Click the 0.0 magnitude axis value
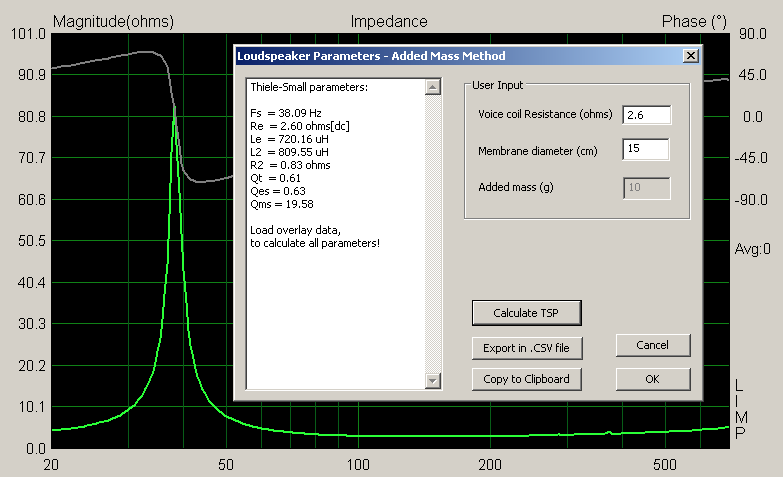783x477 pixels. (x=35, y=449)
